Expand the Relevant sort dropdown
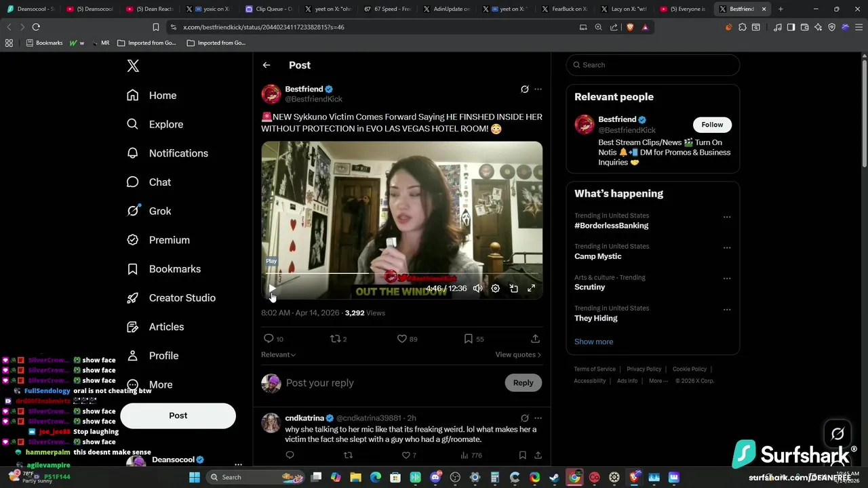 (x=278, y=354)
